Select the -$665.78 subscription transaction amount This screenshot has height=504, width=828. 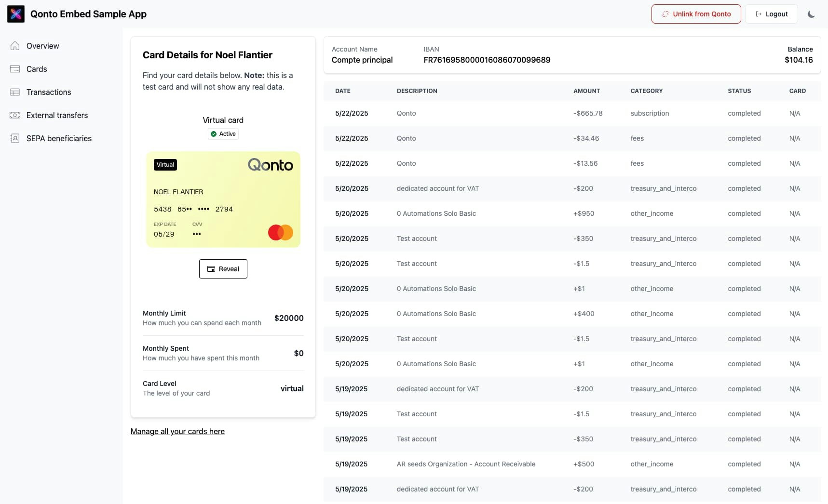(x=588, y=113)
